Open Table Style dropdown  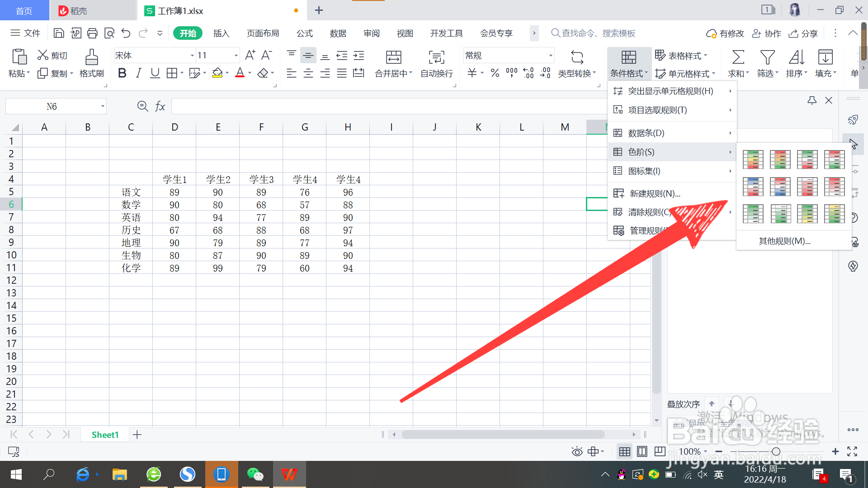pyautogui.click(x=681, y=56)
